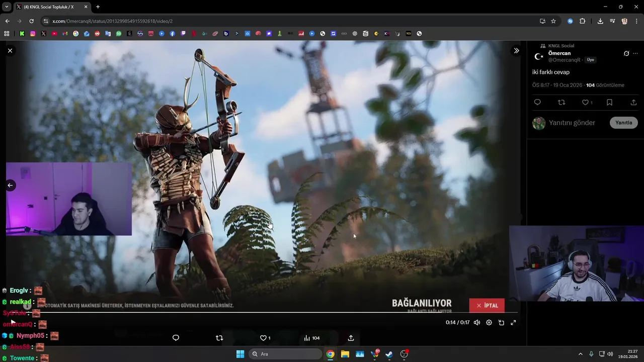Open the Shazam extension icon
Image resolution: width=644 pixels, height=362 pixels.
coord(570,21)
